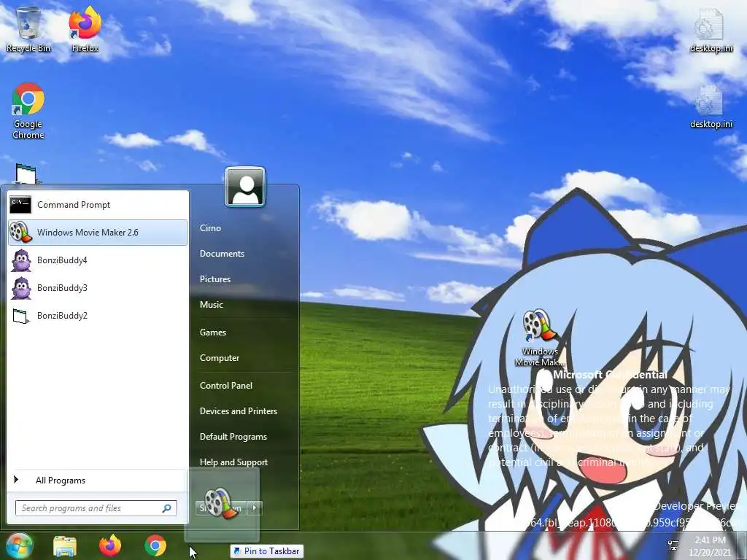Click the search magnifier icon
Viewport: 747px width, 560px height.
167,508
